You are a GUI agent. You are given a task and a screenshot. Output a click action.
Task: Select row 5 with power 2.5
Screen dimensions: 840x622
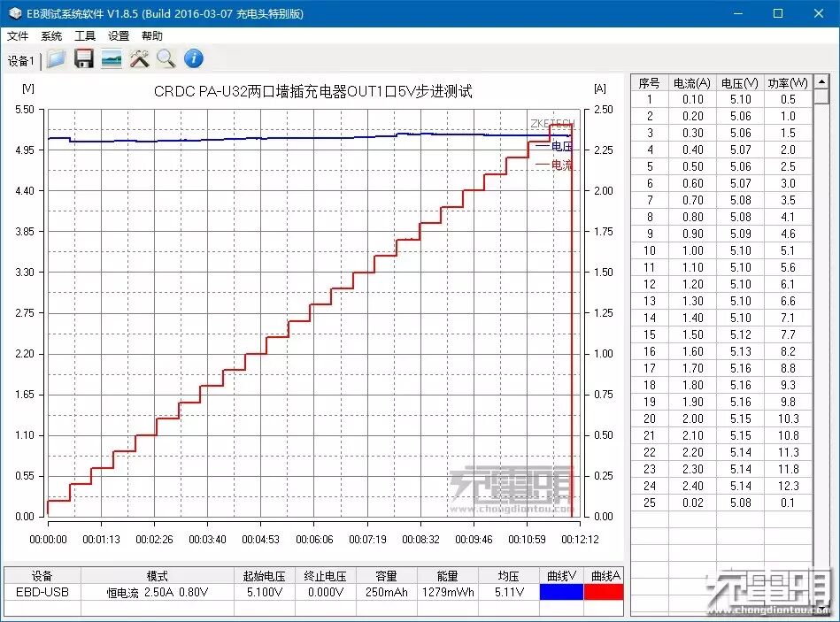[721, 166]
